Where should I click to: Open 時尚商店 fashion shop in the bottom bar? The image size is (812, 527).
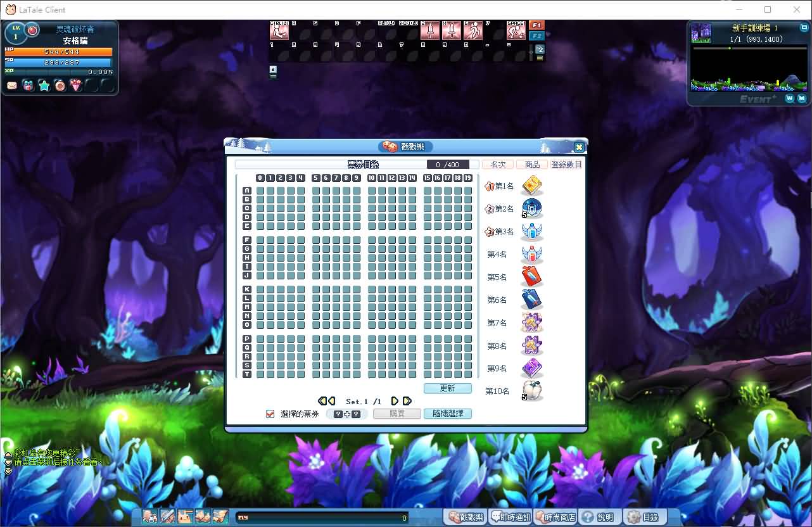click(555, 517)
